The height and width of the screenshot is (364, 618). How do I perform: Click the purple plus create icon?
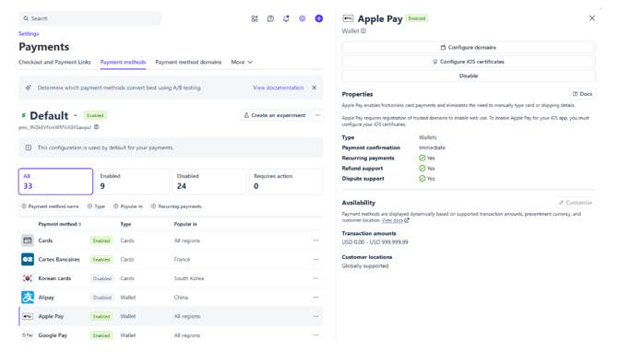click(x=319, y=18)
